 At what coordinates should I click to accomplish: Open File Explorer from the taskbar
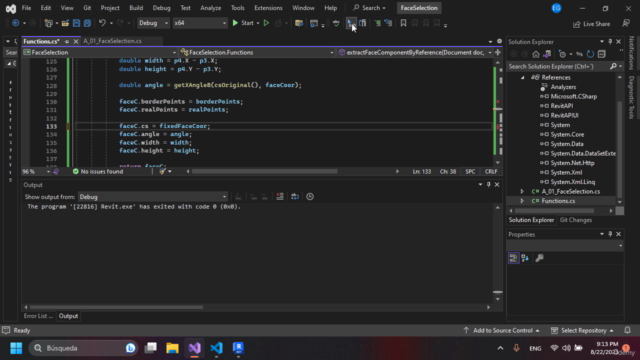tap(172, 348)
